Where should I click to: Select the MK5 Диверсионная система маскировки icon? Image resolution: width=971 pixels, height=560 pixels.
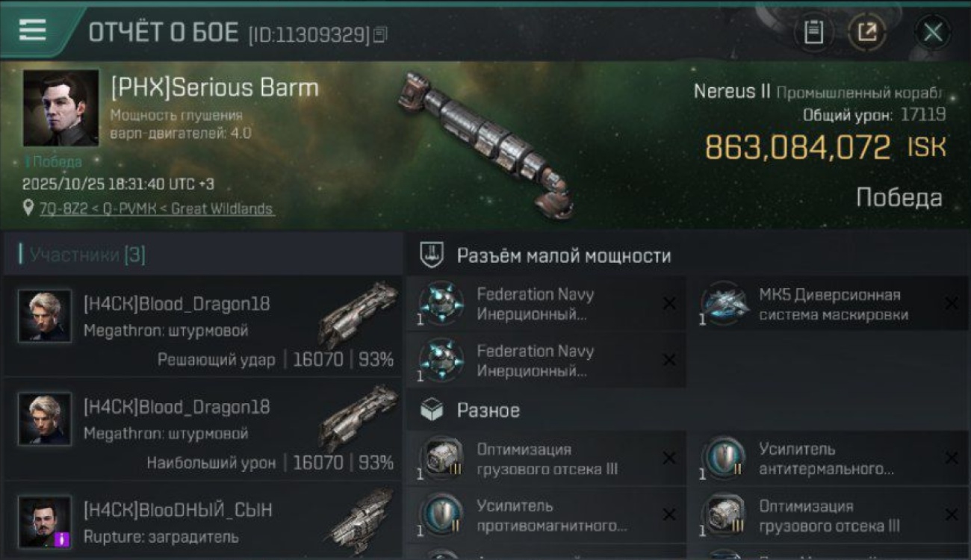click(x=724, y=303)
